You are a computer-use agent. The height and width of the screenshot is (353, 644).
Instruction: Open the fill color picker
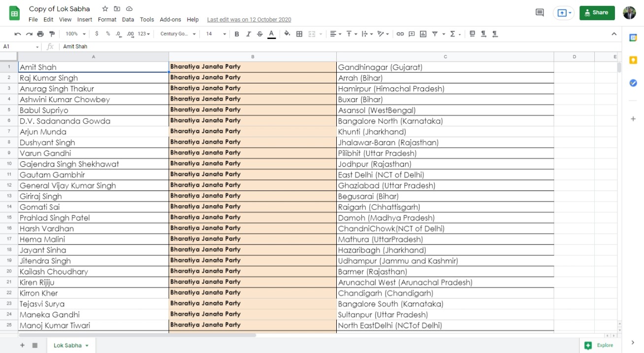click(288, 34)
